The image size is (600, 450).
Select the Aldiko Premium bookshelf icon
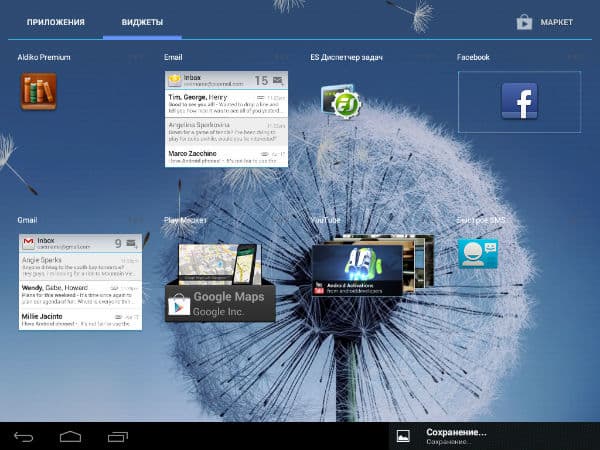pyautogui.click(x=39, y=91)
